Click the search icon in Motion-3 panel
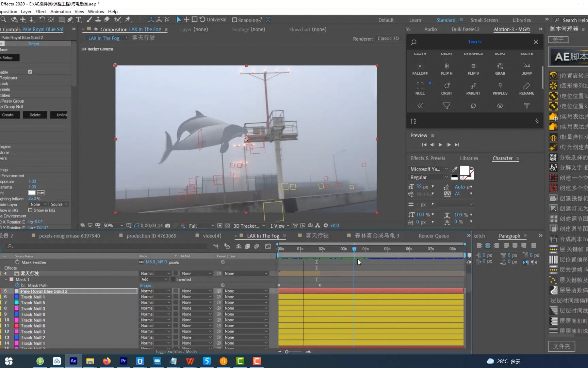Screen dimensions: 588x368 414,42
